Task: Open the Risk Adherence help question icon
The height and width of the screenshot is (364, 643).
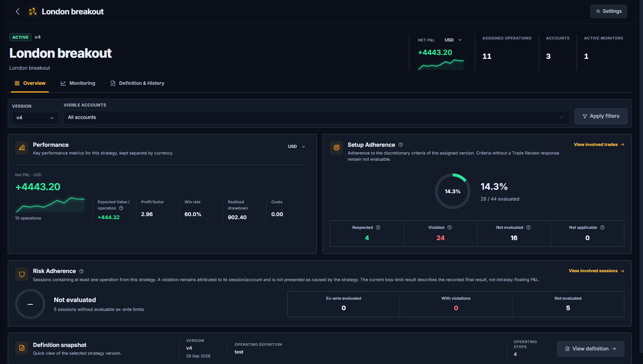Action: pyautogui.click(x=81, y=271)
